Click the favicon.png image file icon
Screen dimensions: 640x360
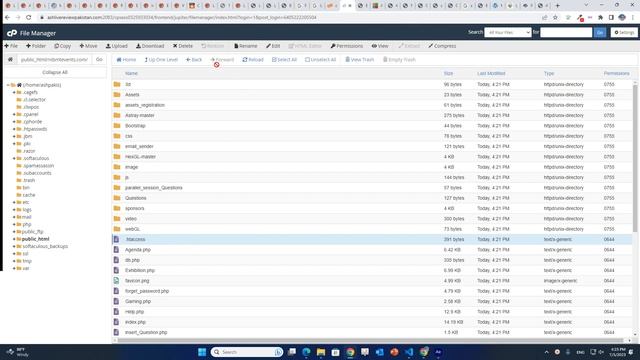pyautogui.click(x=116, y=280)
